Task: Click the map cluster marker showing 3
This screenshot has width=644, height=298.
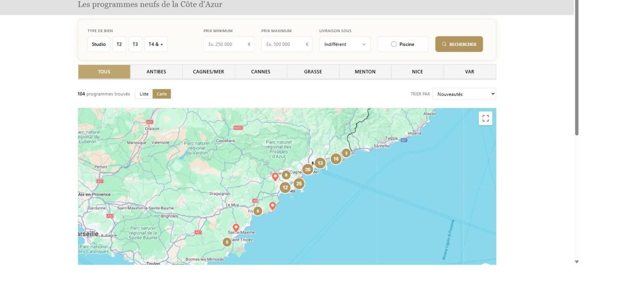Action: point(346,153)
